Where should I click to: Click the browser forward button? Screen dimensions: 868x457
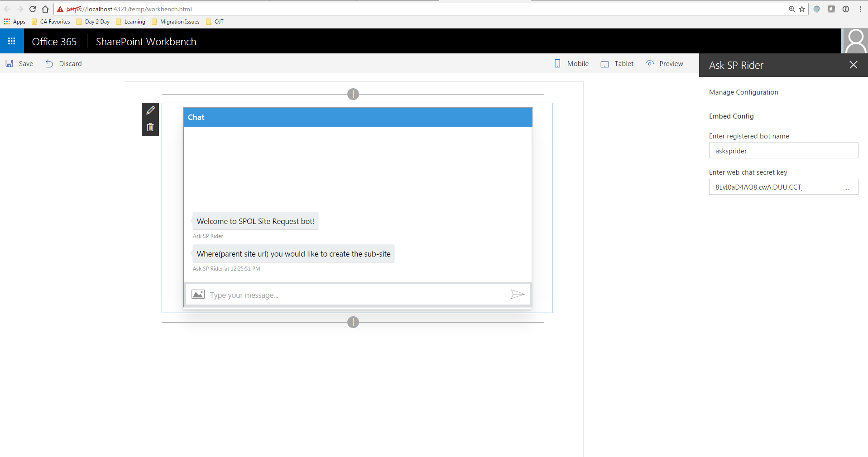[x=20, y=9]
